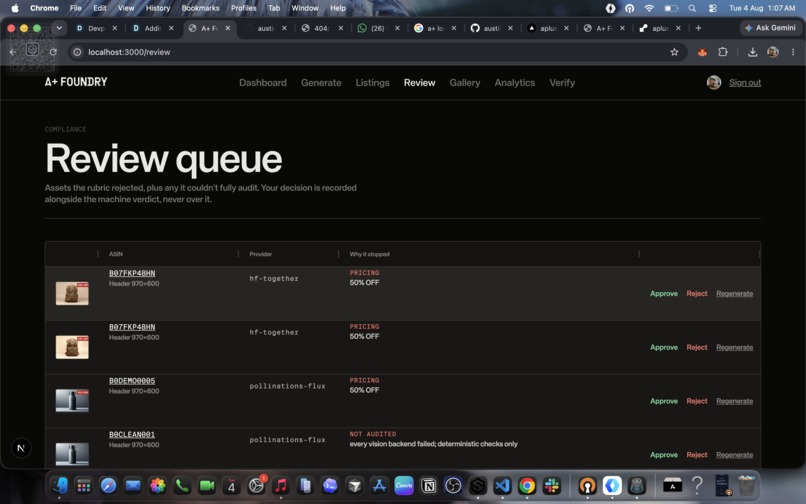Click the NOT AUDITED status label
806x504 pixels.
point(373,434)
